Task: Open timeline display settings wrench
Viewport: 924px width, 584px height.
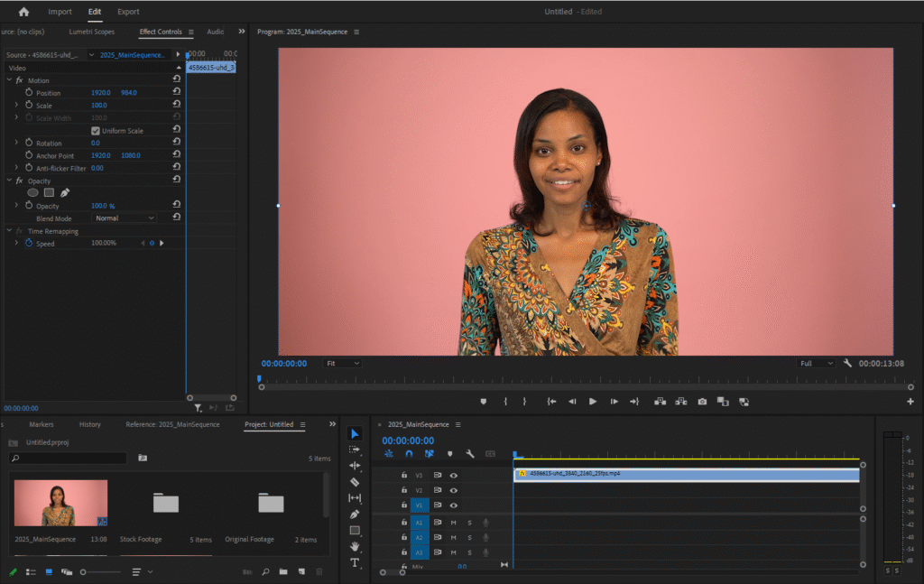Action: pyautogui.click(x=469, y=454)
